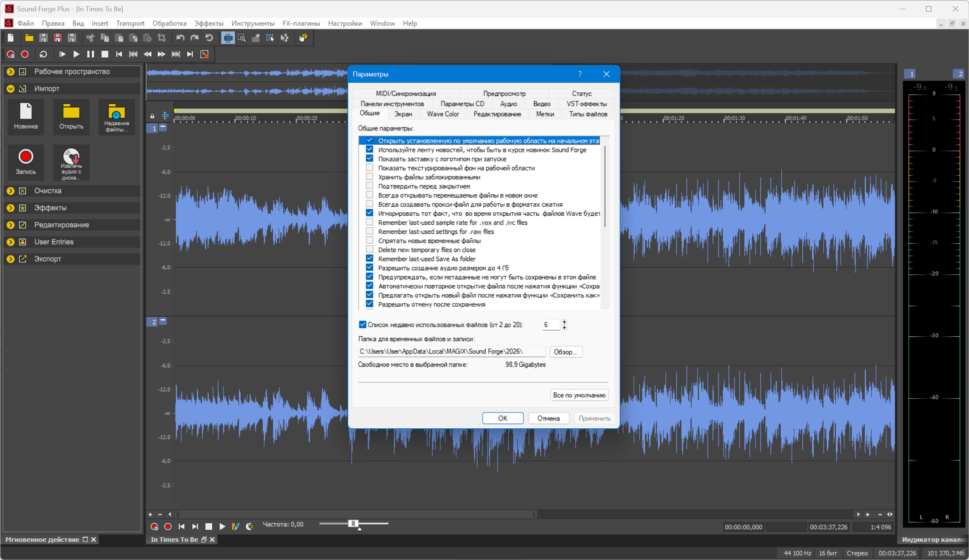Switch to the Метки tab
Viewport: 969px width, 560px height.
pyautogui.click(x=545, y=114)
